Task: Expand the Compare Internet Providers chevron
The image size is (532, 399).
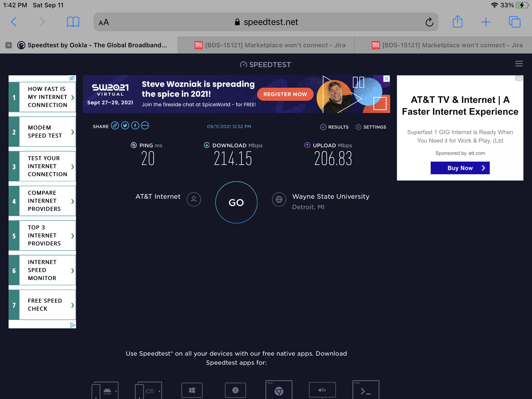Action: point(72,201)
